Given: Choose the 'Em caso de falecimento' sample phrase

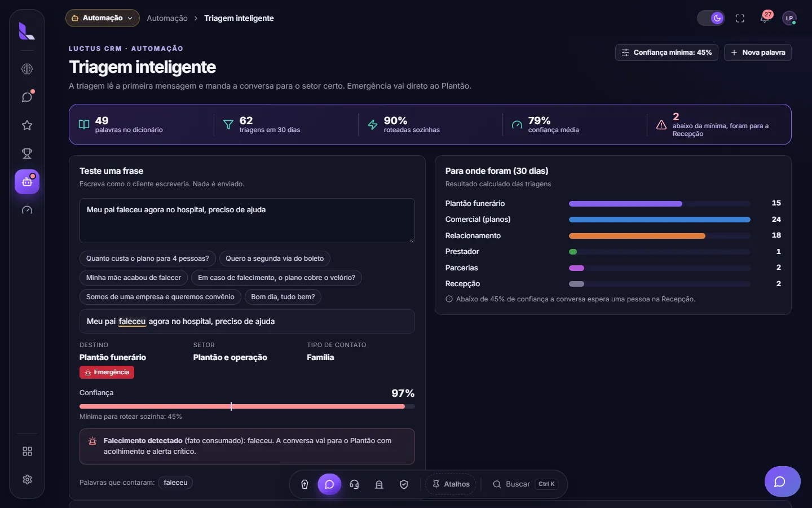Looking at the screenshot, I should pos(276,278).
